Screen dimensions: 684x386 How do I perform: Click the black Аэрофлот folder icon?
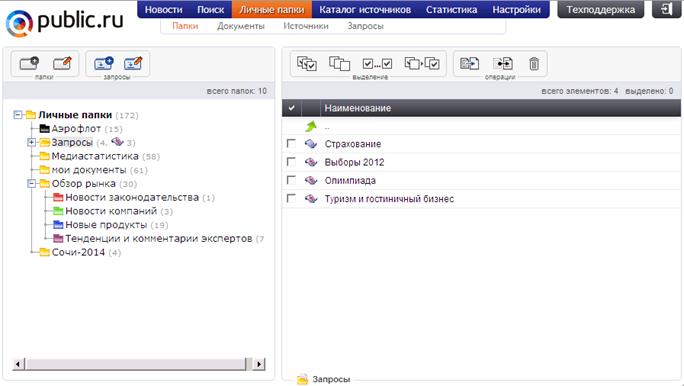(x=44, y=129)
